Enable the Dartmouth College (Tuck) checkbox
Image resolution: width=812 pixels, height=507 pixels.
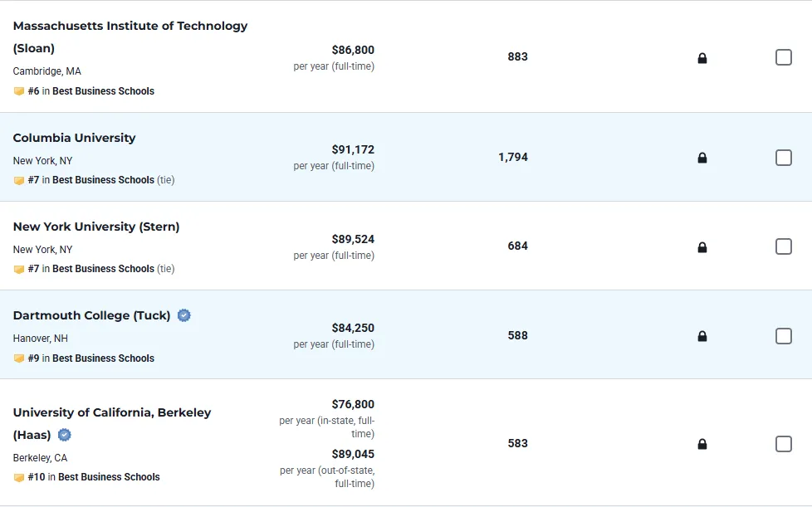click(783, 336)
